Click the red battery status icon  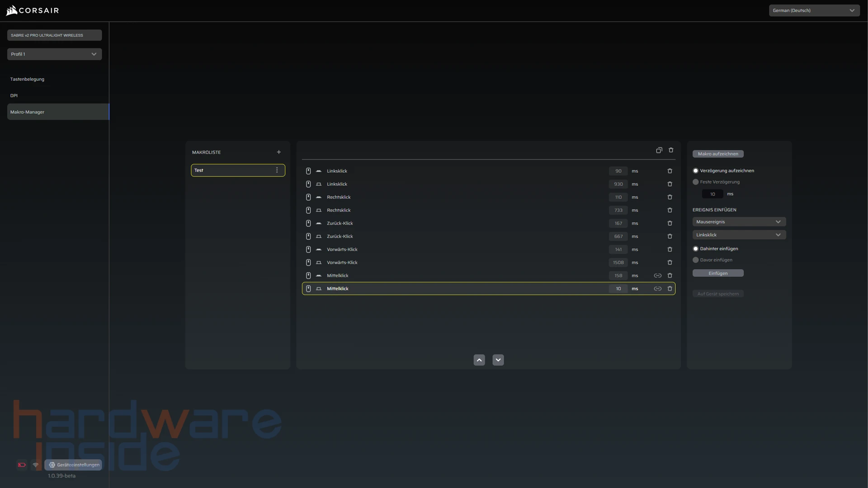(x=22, y=465)
